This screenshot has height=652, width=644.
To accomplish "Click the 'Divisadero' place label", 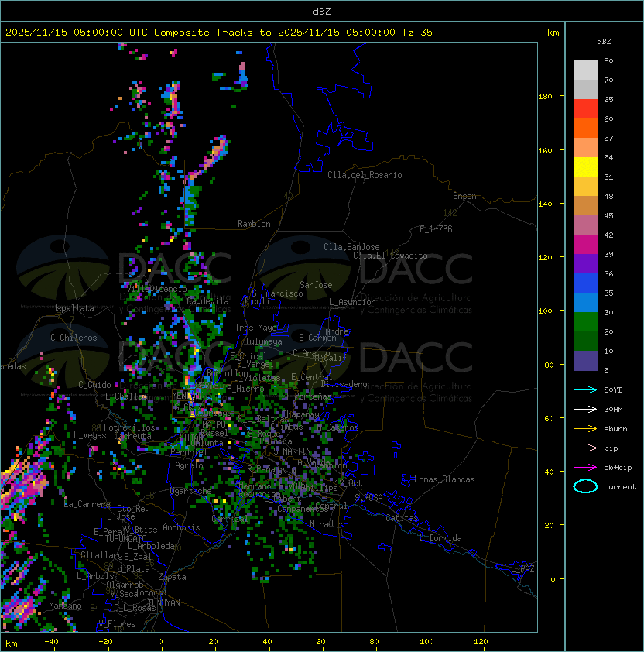I will click(344, 384).
